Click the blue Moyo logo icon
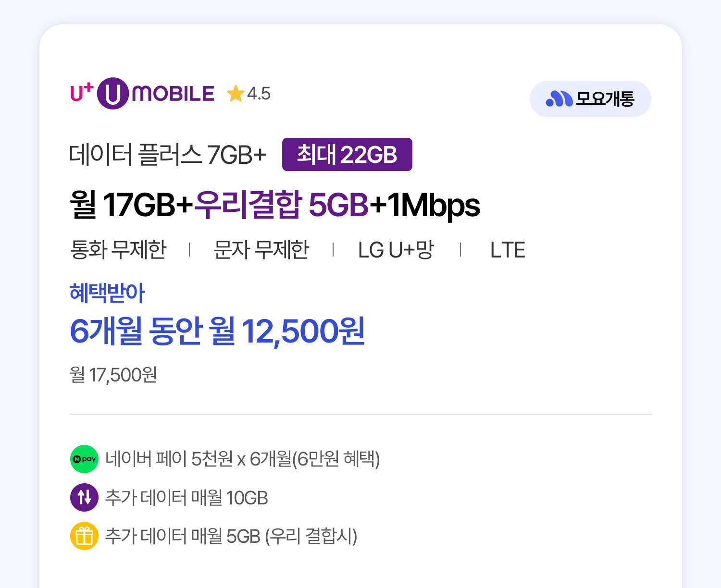 (x=559, y=99)
